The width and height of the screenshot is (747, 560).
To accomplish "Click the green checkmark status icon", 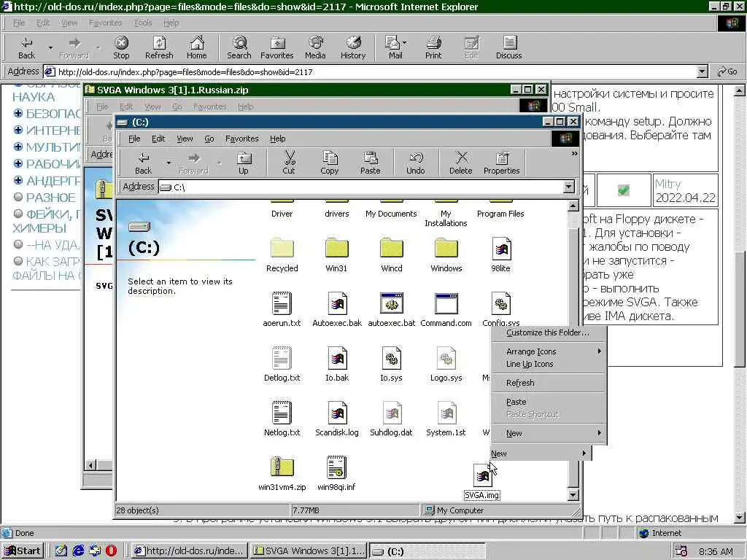I will tap(623, 190).
